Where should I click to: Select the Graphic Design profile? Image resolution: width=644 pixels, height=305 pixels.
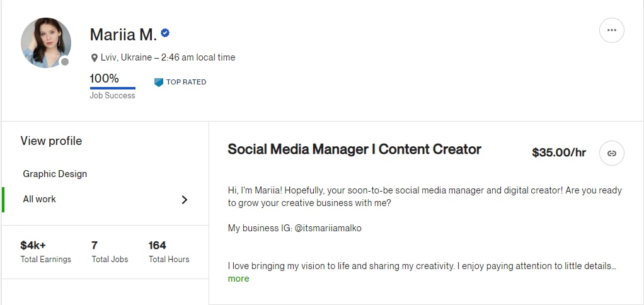coord(55,174)
